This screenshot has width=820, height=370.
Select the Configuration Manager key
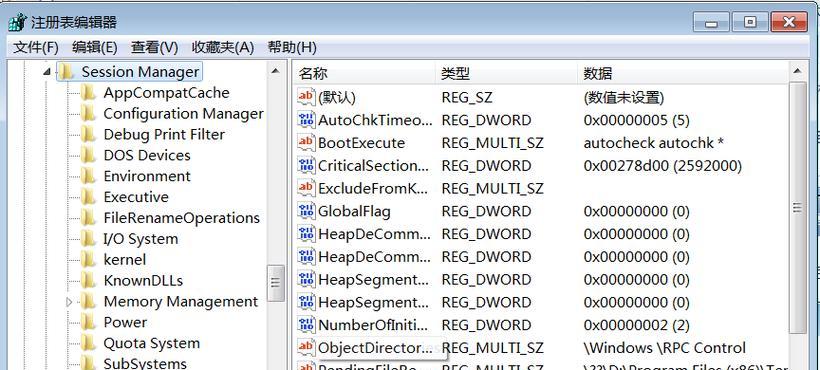click(184, 113)
